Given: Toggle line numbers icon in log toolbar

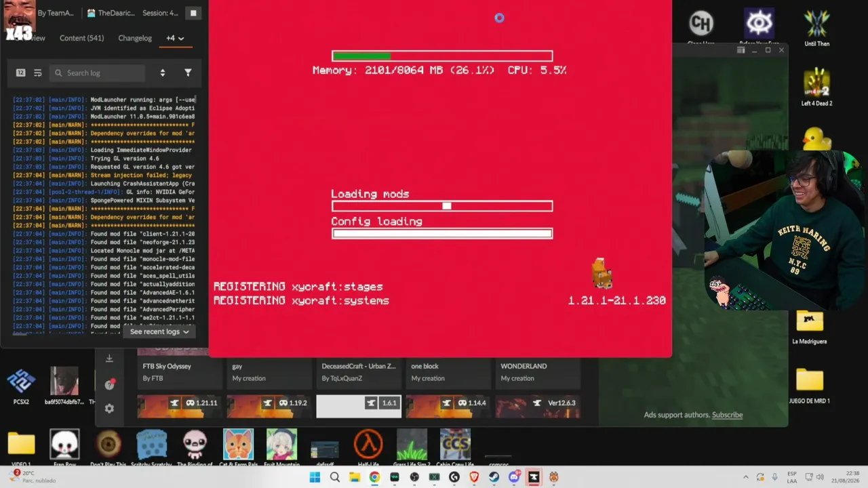Looking at the screenshot, I should (20, 73).
